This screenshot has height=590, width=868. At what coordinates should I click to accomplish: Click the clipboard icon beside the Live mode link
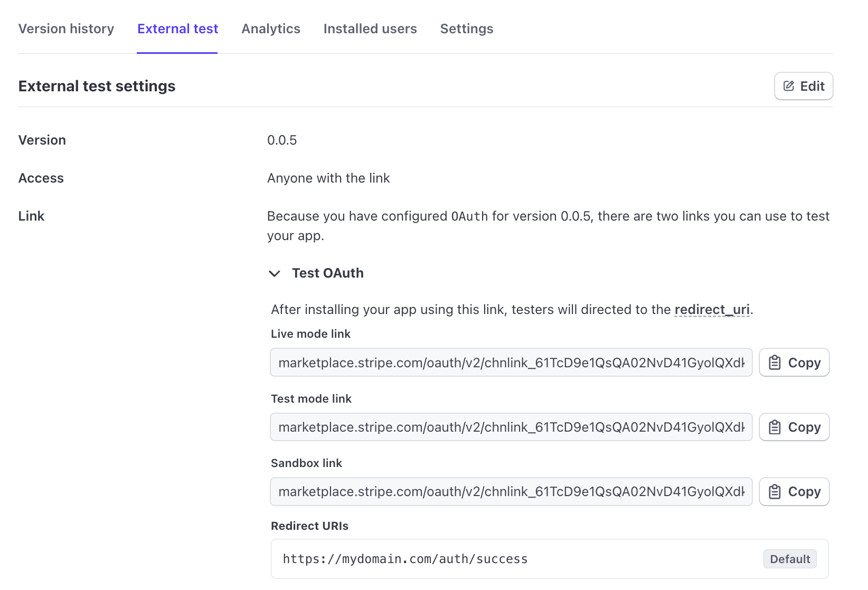(x=775, y=363)
